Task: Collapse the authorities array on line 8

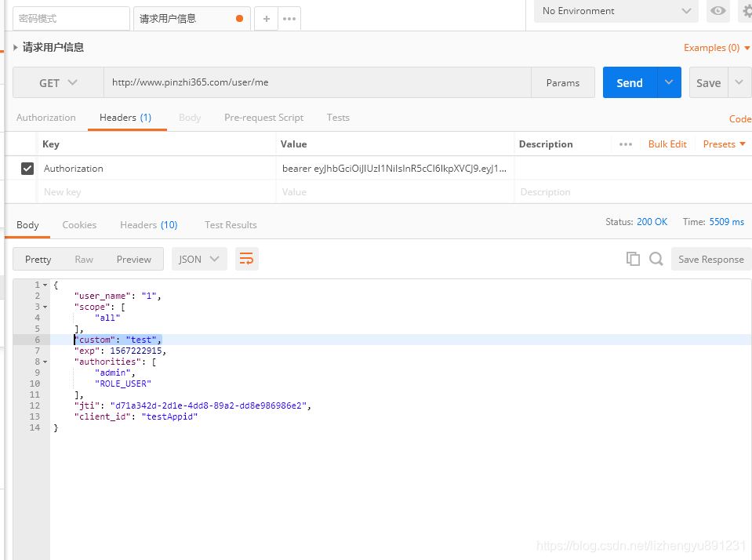Action: coord(45,362)
